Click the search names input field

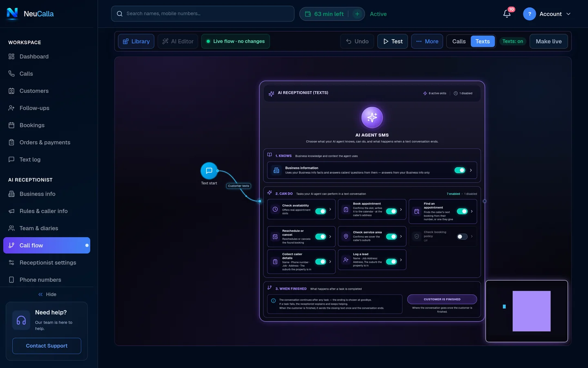pos(203,14)
